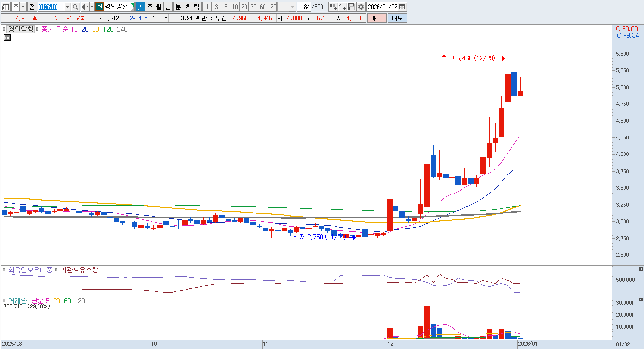Click the save chart floppy disk icon
644x349 pixels.
click(x=352, y=7)
